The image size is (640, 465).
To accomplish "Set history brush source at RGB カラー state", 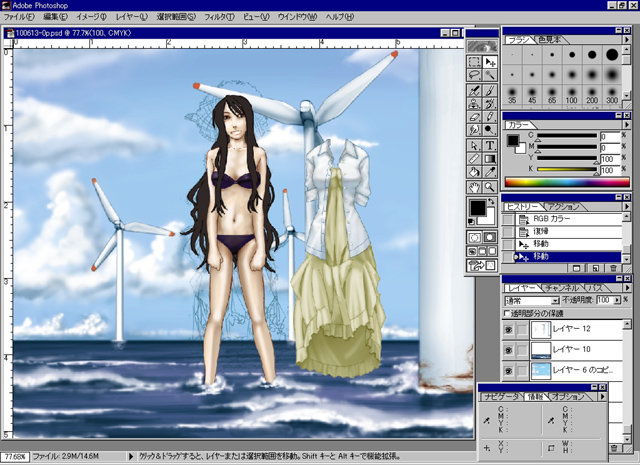I will (x=508, y=219).
